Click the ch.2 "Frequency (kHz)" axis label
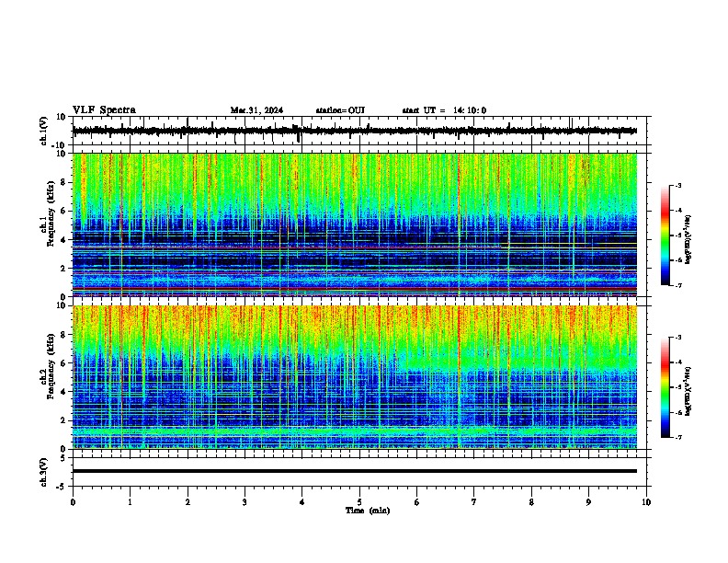728x563 pixels. coord(51,366)
